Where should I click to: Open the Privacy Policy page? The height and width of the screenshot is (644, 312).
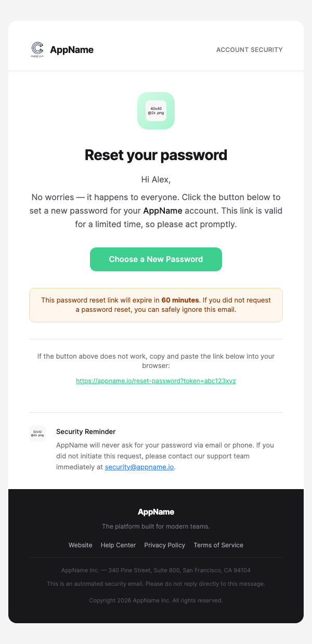point(164,545)
